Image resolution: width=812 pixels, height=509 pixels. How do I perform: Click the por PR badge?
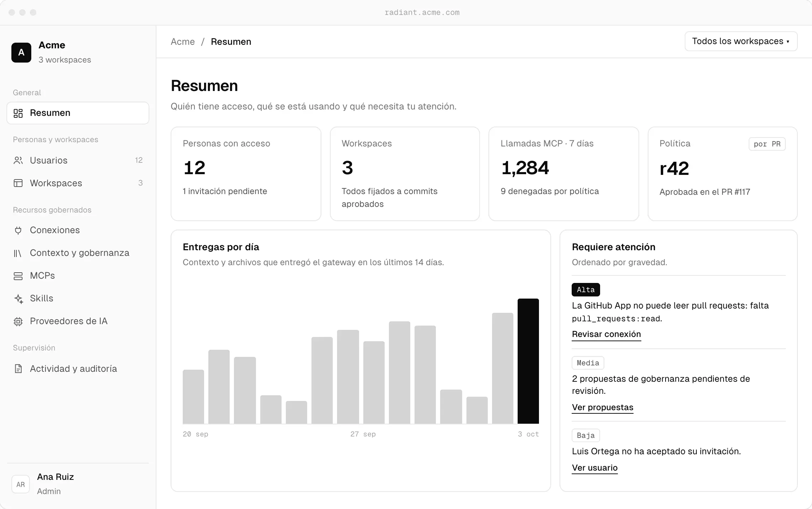[767, 144]
